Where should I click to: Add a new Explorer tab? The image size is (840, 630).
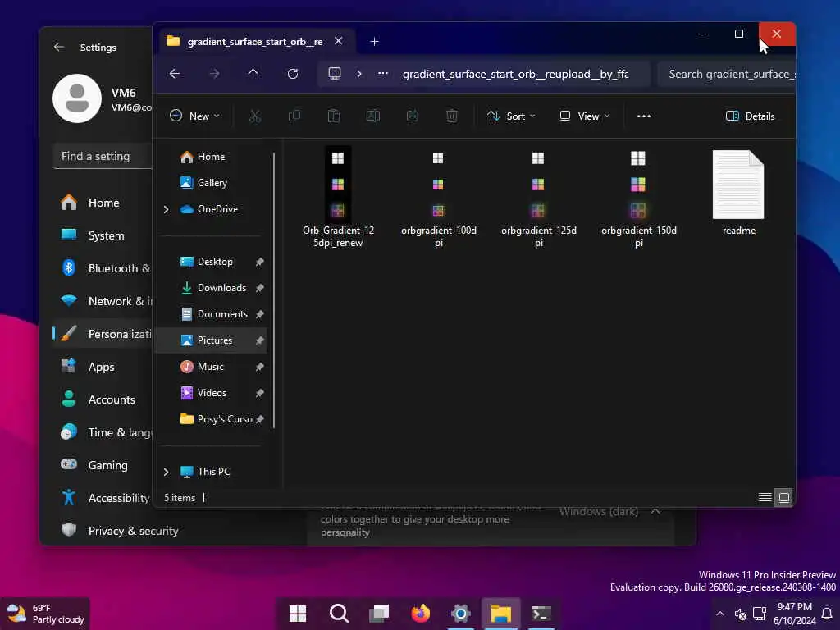click(x=374, y=41)
